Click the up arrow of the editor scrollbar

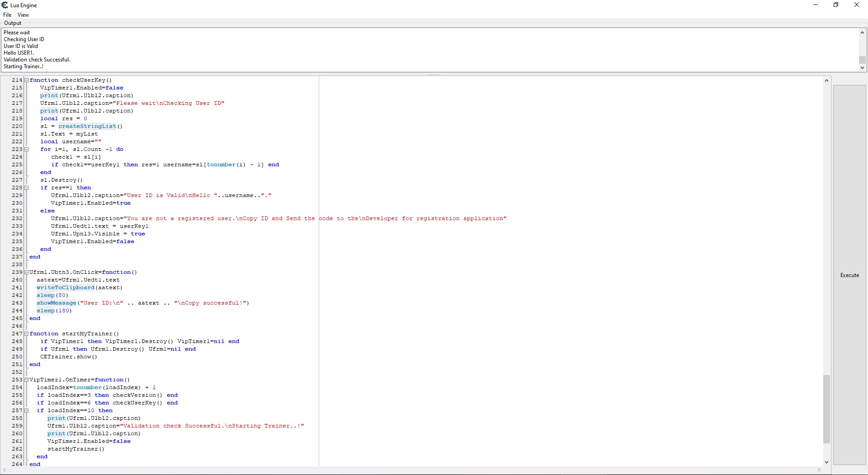(x=826, y=80)
